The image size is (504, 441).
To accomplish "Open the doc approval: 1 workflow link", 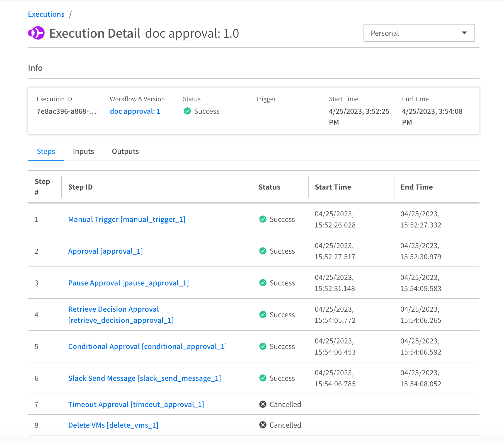I will coord(135,111).
